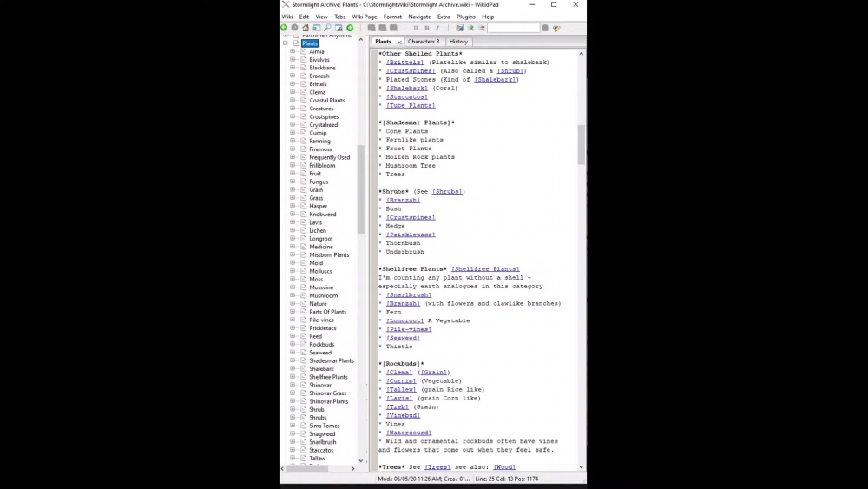Screen dimensions: 868x489
Task: Click the picture icon right of italic
Action: point(459,28)
